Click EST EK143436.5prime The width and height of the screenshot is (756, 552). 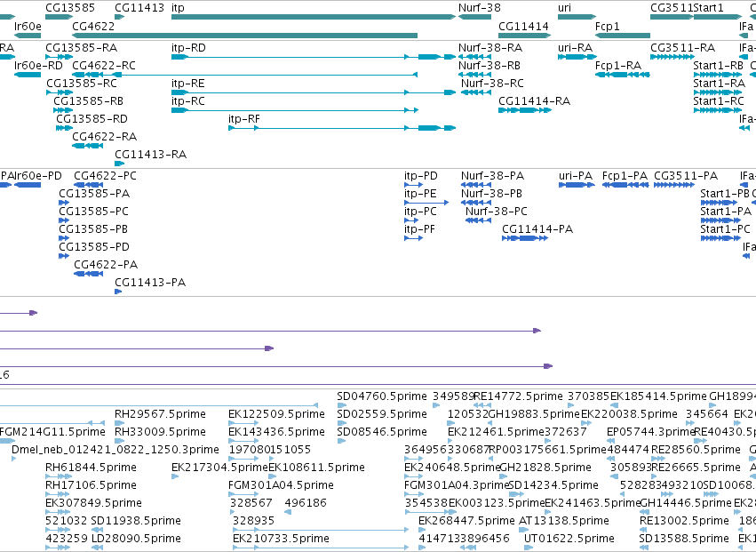pyautogui.click(x=276, y=433)
